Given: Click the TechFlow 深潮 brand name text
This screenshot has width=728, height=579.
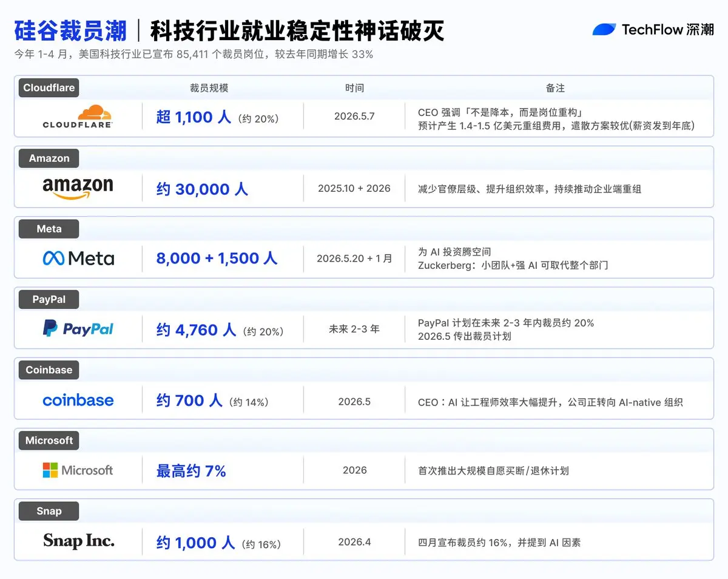Looking at the screenshot, I should tap(668, 30).
